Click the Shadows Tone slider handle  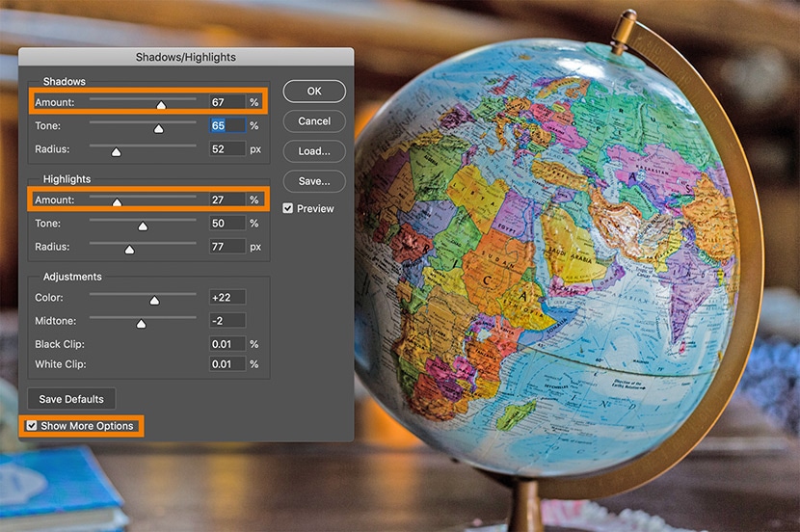(x=158, y=128)
